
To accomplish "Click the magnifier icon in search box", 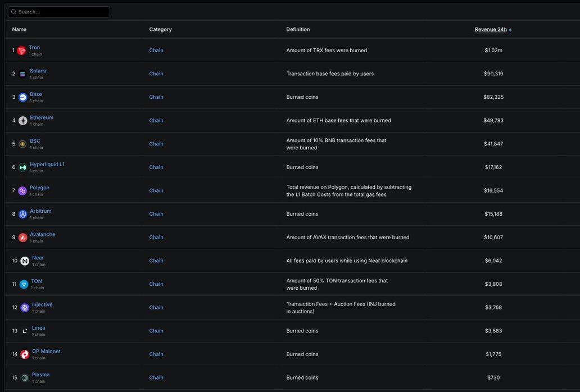I will coord(13,12).
